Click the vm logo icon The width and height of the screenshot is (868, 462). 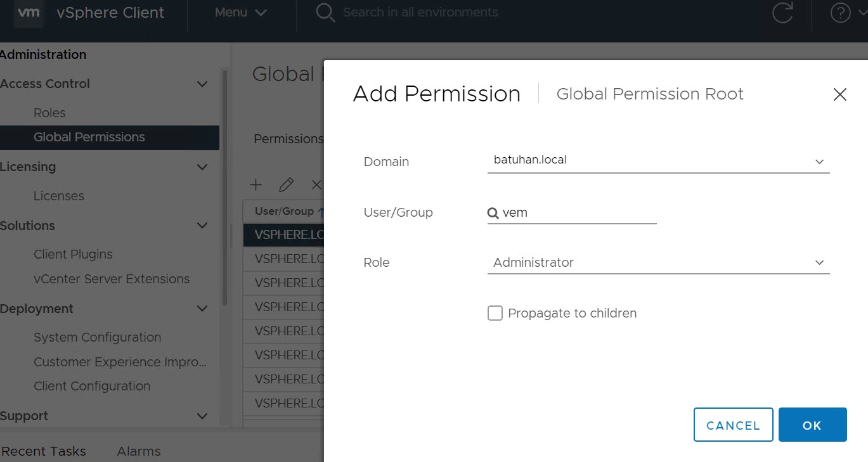click(x=29, y=13)
